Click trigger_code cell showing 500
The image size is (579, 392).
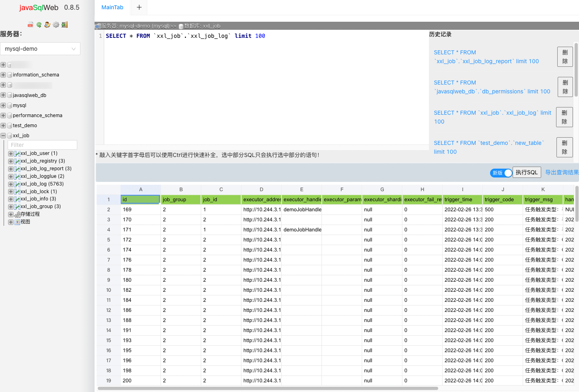(503, 210)
